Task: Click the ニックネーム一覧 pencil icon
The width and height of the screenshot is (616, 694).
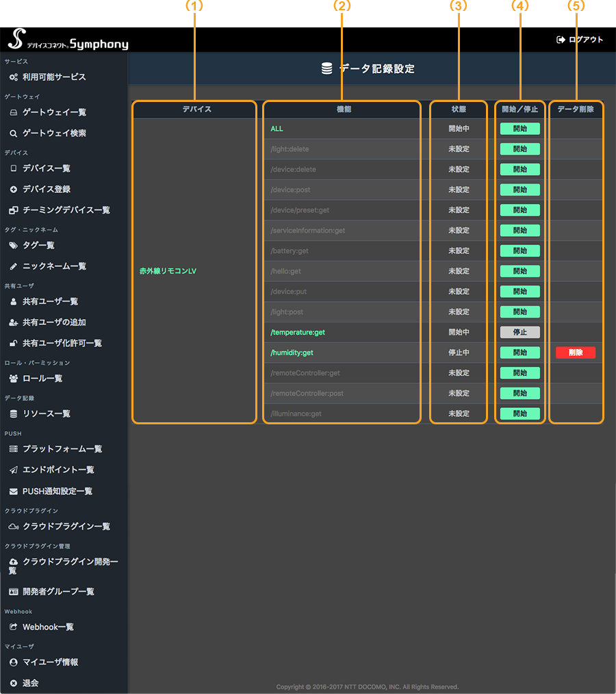Action: click(x=14, y=266)
